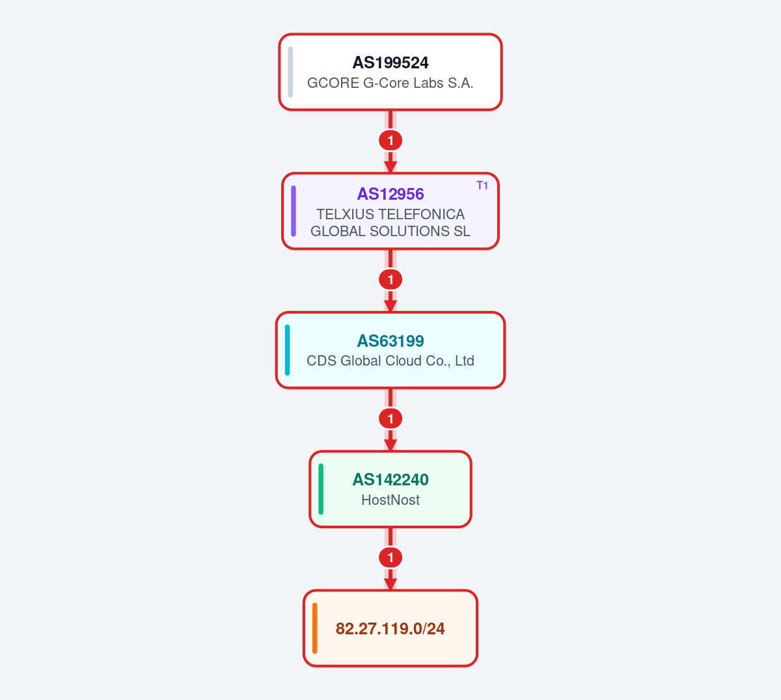Open the AS63199 node title
This screenshot has width=781, height=700.
(390, 341)
